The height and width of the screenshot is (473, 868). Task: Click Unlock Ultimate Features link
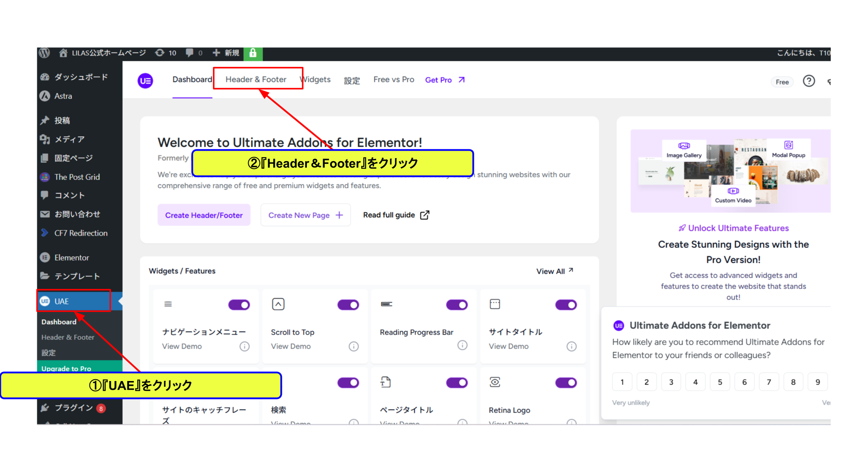(733, 228)
